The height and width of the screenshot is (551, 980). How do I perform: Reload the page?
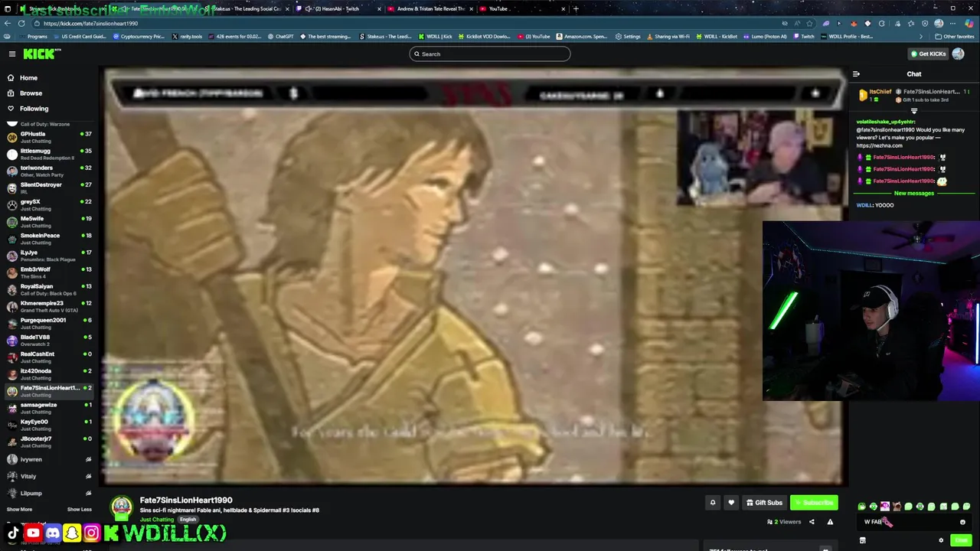click(x=21, y=23)
